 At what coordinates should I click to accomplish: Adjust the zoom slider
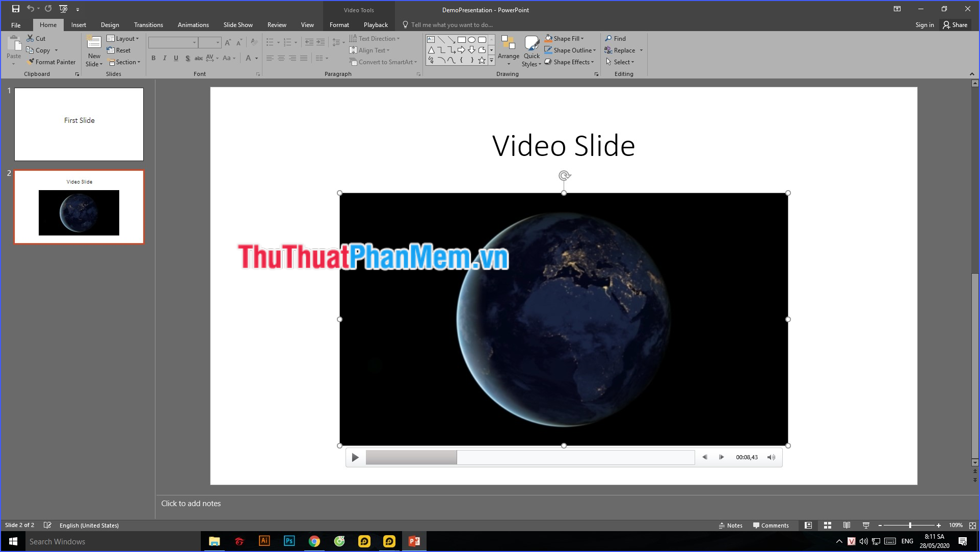(909, 525)
